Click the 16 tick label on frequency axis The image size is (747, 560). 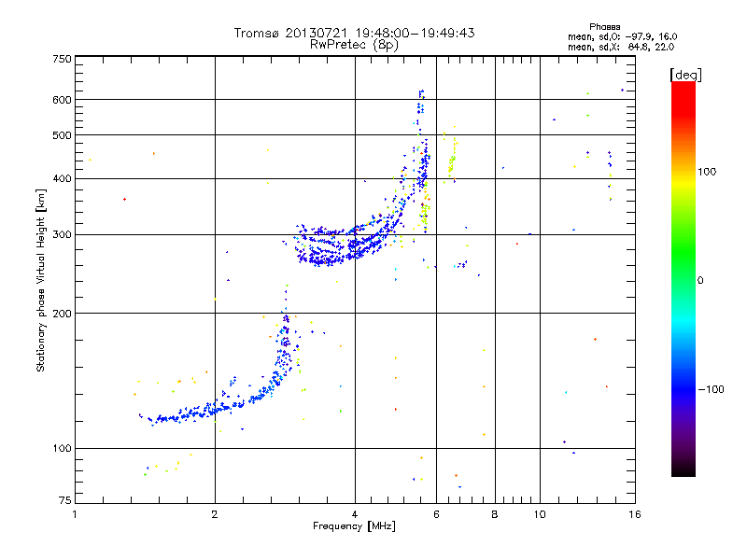pyautogui.click(x=635, y=514)
